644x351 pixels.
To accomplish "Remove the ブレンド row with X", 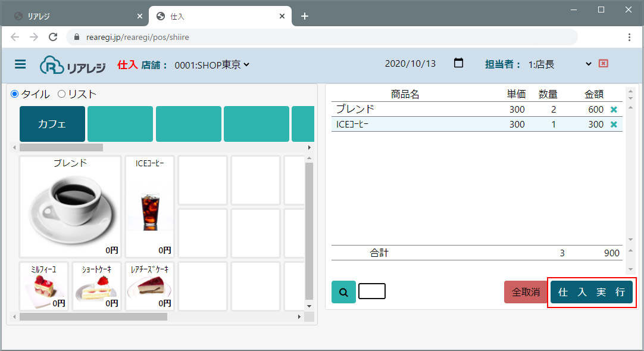I will [614, 109].
